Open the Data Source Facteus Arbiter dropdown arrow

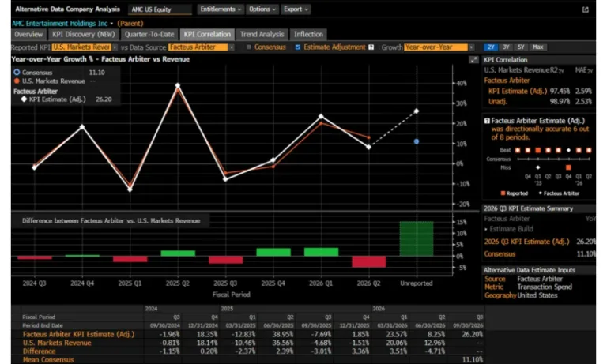pos(232,47)
